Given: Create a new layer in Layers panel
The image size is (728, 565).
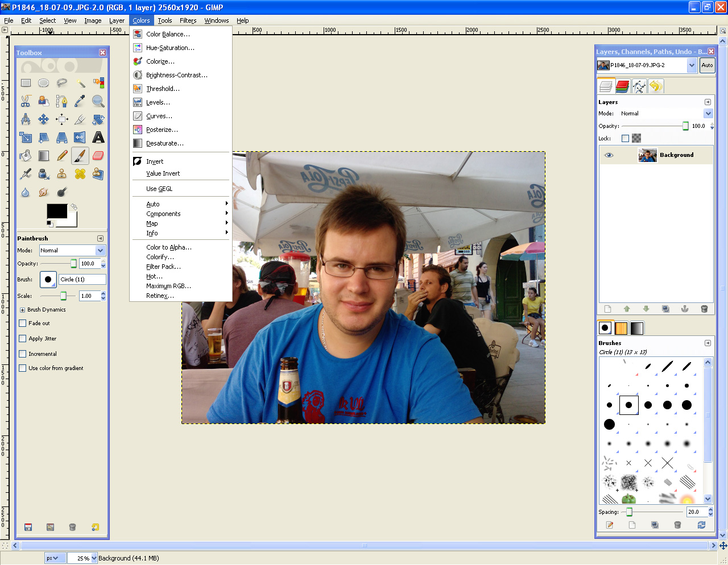Looking at the screenshot, I should click(x=607, y=309).
